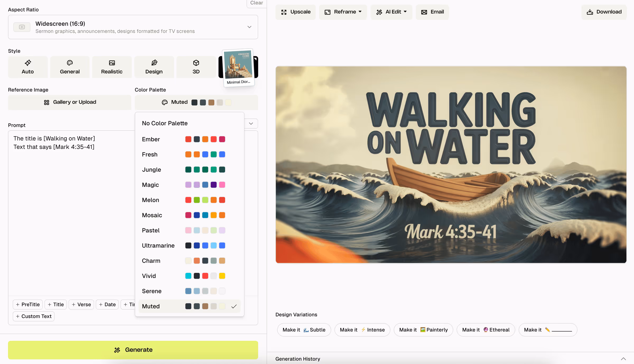Pick the Realistic style image icon
634x364 pixels.
click(x=112, y=63)
